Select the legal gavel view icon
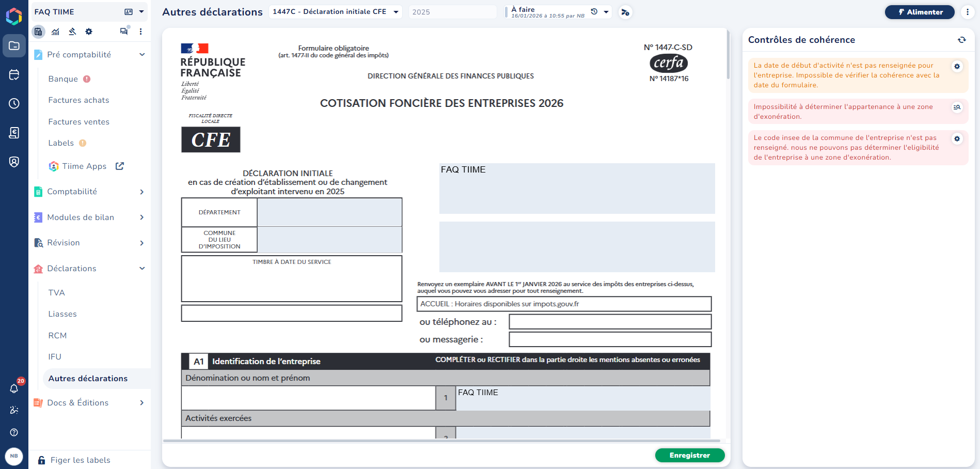The height and width of the screenshot is (469, 980). (72, 32)
